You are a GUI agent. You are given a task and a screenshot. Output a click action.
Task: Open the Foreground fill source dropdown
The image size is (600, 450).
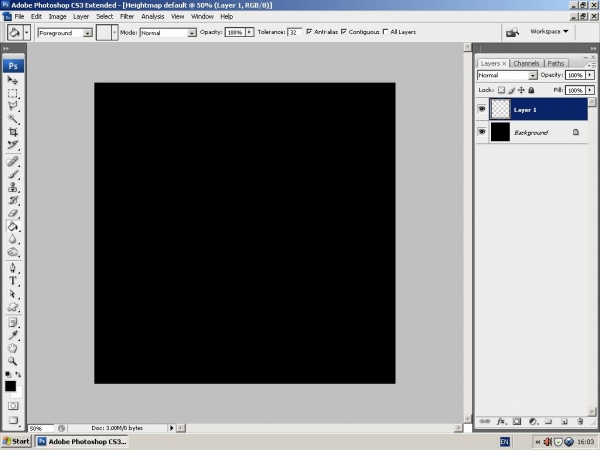(x=88, y=33)
